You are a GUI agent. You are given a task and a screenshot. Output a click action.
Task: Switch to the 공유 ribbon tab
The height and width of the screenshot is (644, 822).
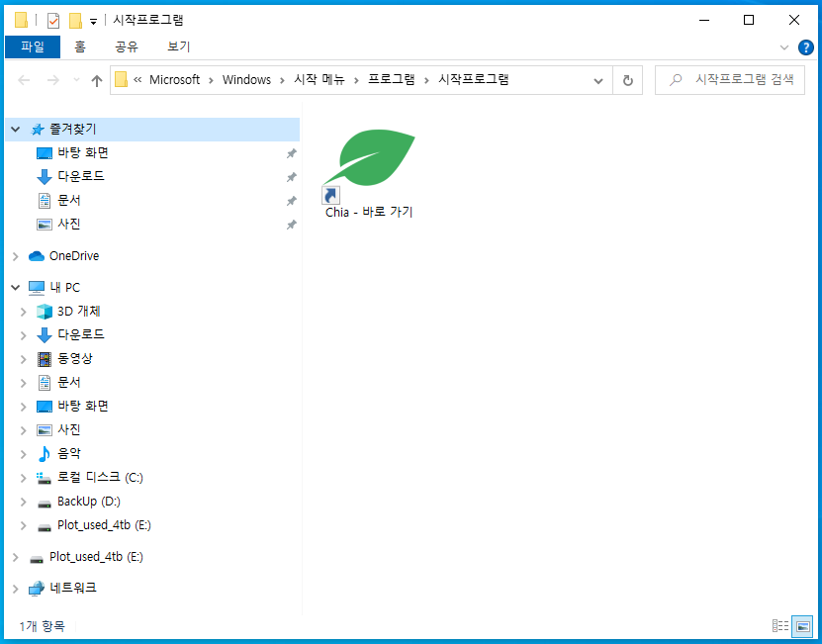[127, 46]
